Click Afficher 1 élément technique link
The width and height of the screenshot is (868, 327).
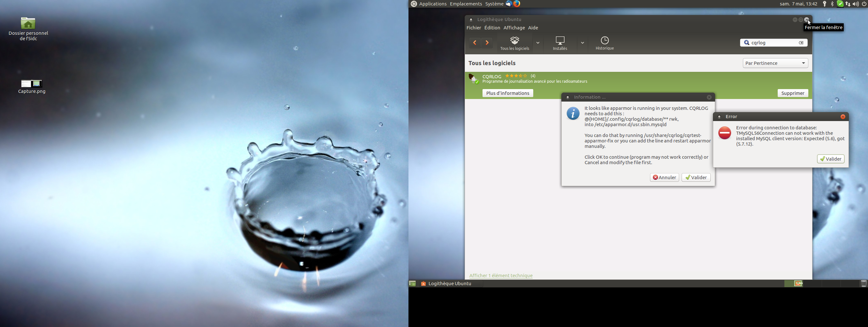tap(501, 275)
